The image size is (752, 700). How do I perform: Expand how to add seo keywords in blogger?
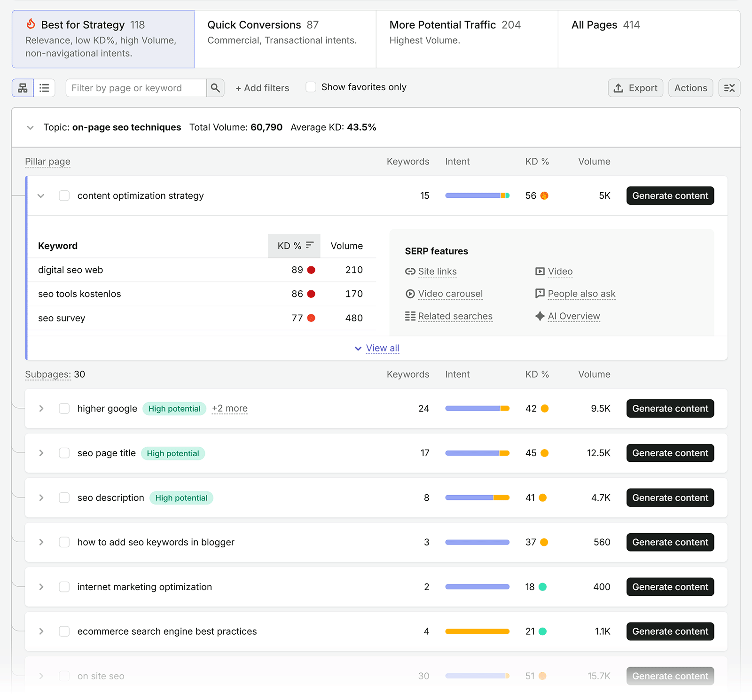coord(41,542)
